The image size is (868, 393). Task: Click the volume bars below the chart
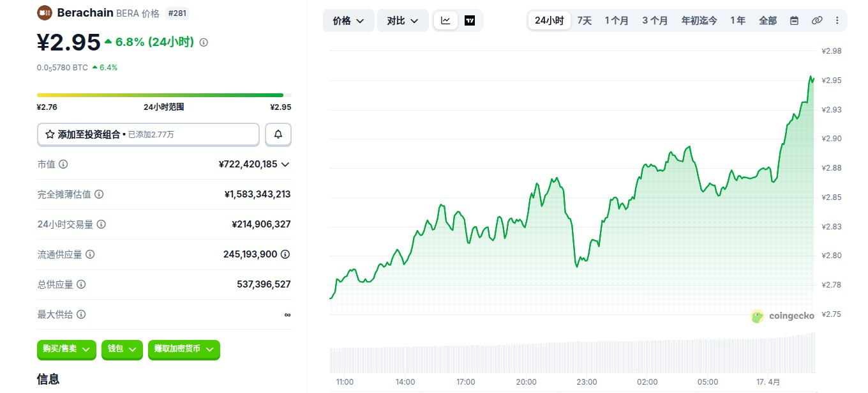572,353
